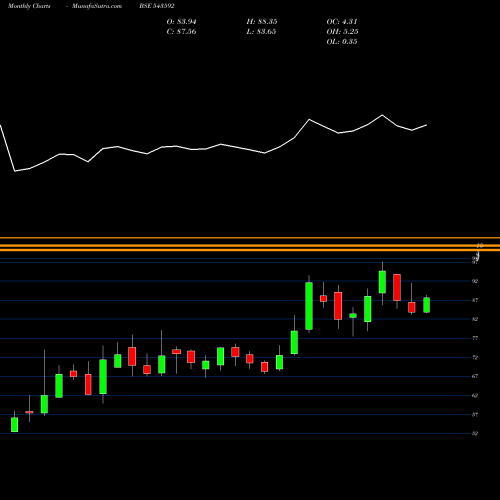
Task: Click the 52 price axis label
Action: click(x=475, y=434)
